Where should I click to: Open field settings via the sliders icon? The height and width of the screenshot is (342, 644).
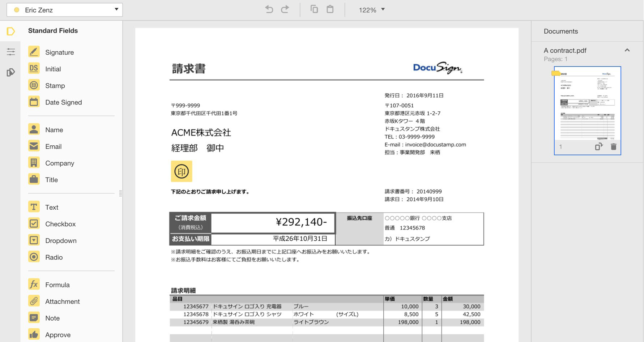[x=10, y=52]
